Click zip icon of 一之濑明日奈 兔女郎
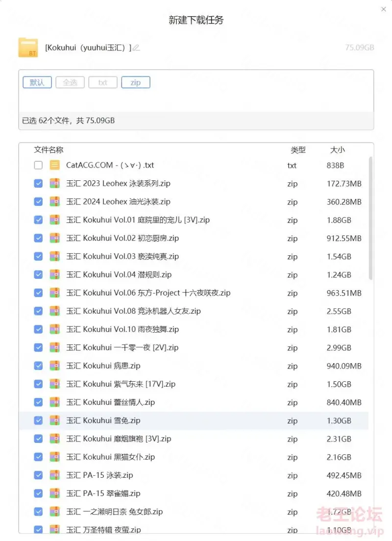 coord(54,512)
